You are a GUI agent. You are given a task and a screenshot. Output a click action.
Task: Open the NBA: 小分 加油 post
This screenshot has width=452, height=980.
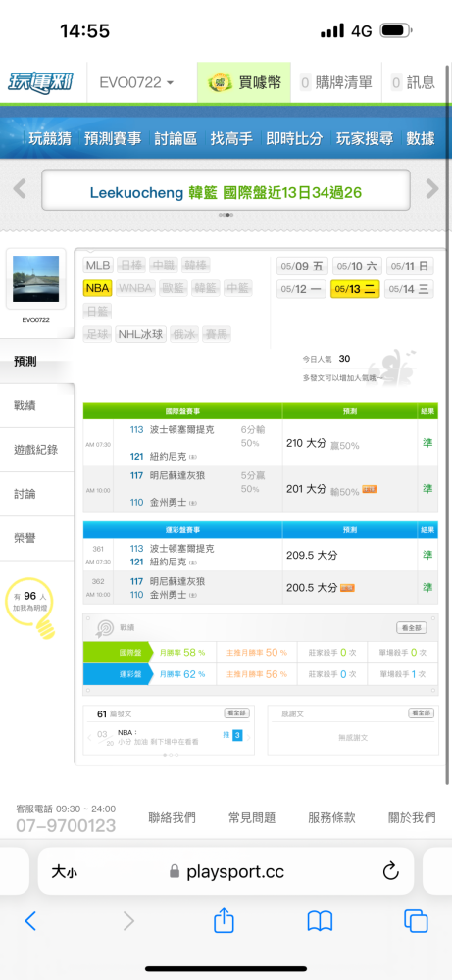click(158, 736)
